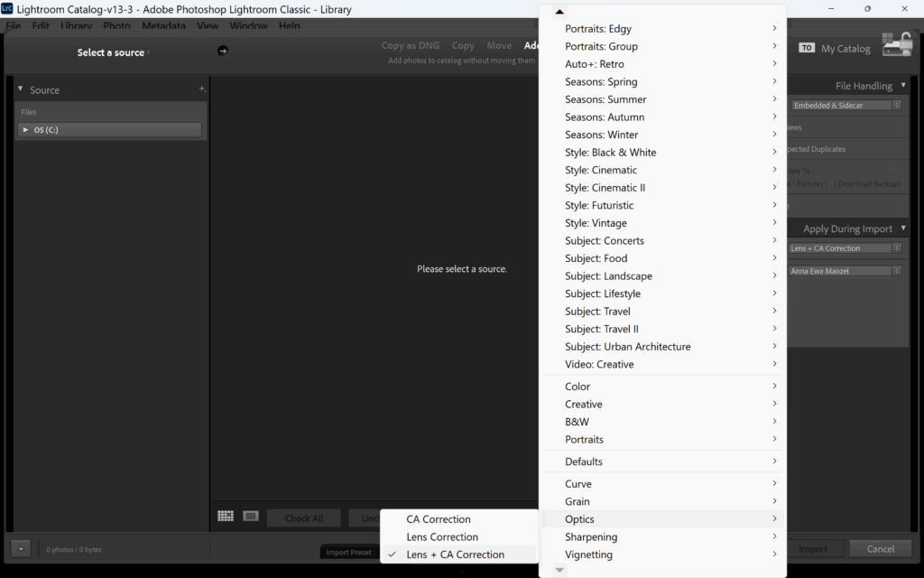924x578 pixels.
Task: Collapse the Apply During Import panel
Action: click(902, 228)
